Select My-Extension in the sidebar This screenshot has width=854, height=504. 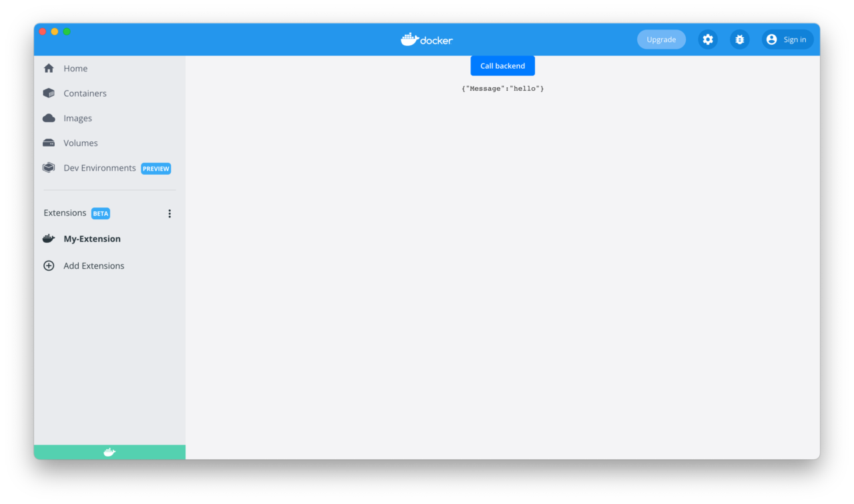(92, 238)
